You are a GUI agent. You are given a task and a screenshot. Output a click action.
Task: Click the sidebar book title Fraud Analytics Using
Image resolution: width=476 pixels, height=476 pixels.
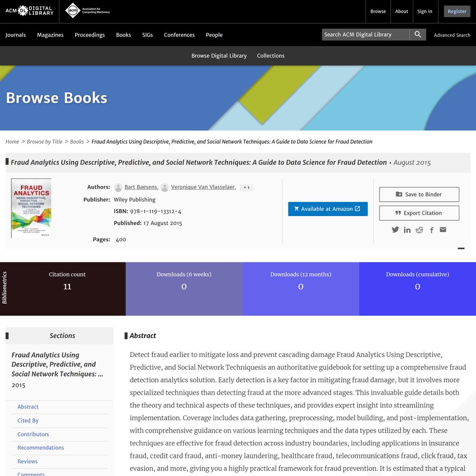tap(58, 365)
